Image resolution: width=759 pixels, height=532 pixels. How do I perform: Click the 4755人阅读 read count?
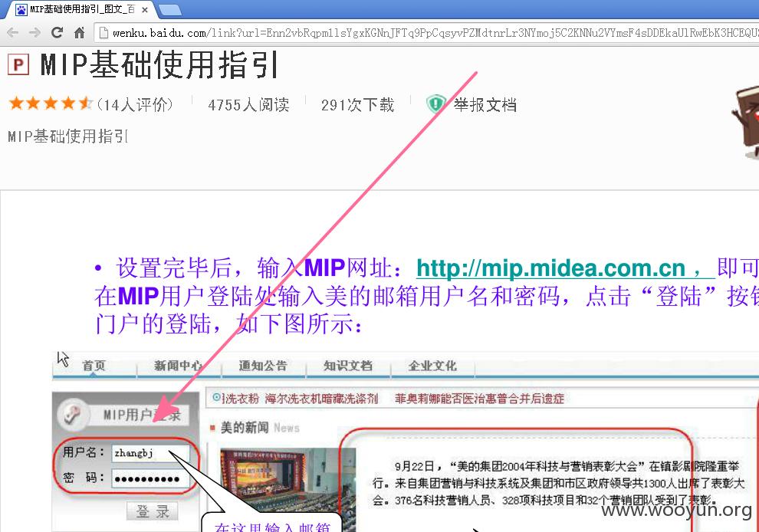click(x=249, y=104)
